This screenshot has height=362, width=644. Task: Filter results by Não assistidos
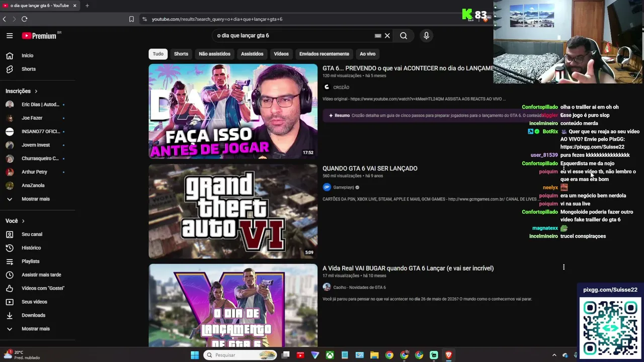click(214, 54)
